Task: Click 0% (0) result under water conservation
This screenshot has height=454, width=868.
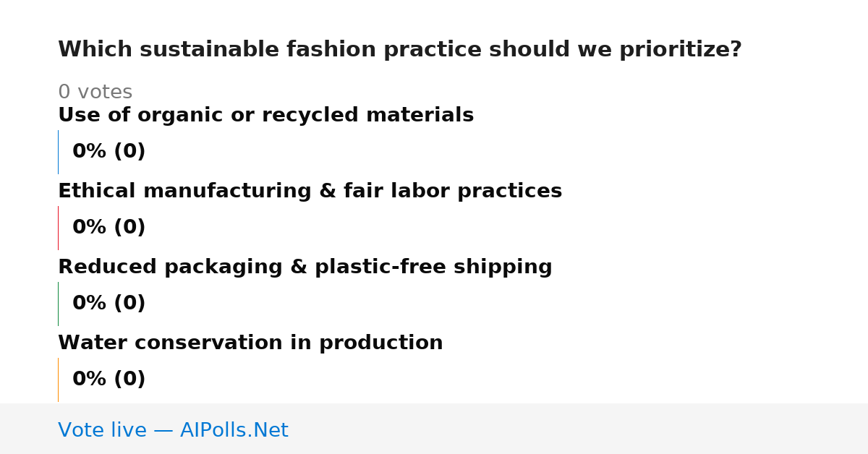Action: (109, 380)
